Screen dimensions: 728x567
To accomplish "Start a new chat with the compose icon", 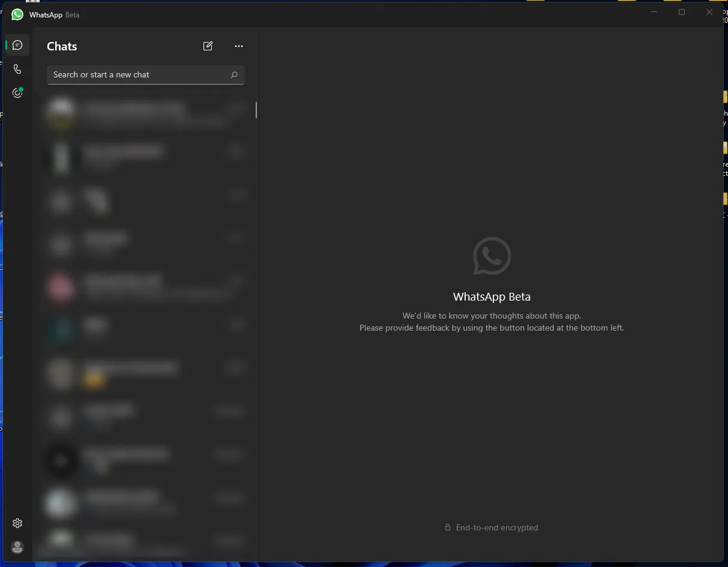I will click(208, 46).
